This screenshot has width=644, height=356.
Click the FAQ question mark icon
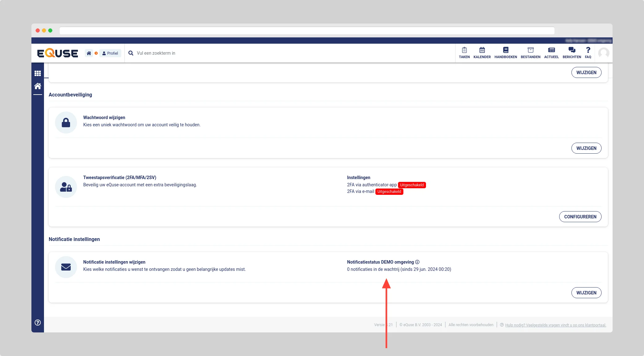click(588, 52)
